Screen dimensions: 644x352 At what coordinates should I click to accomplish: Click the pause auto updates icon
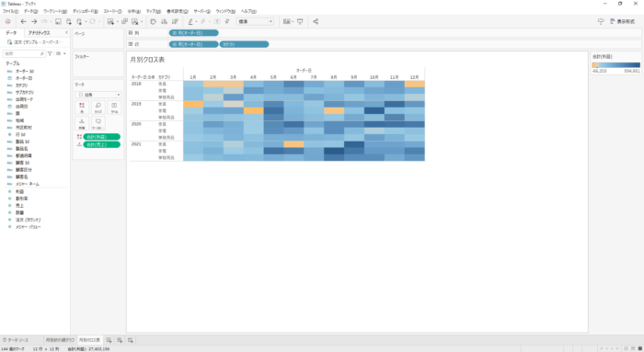point(80,21)
